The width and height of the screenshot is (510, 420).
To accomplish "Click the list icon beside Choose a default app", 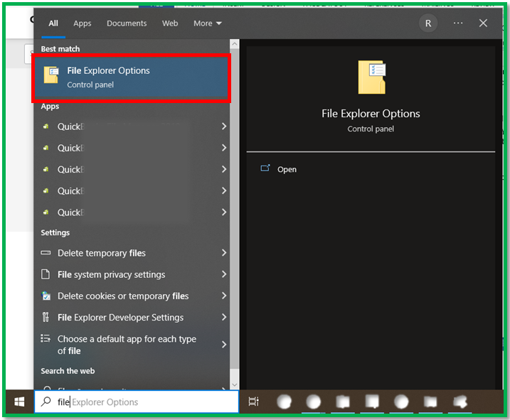I will 46,338.
